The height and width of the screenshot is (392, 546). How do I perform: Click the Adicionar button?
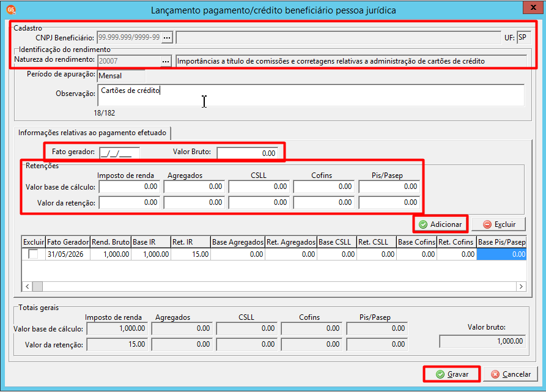pyautogui.click(x=440, y=224)
